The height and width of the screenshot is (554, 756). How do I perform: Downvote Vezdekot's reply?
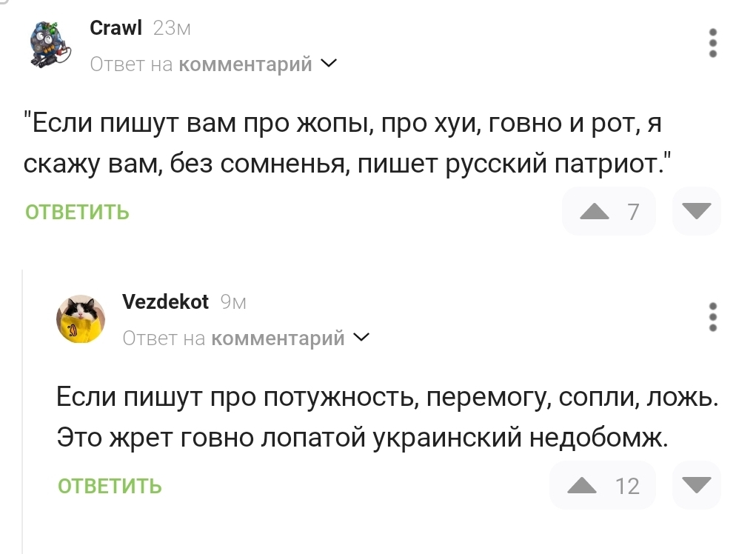point(696,486)
